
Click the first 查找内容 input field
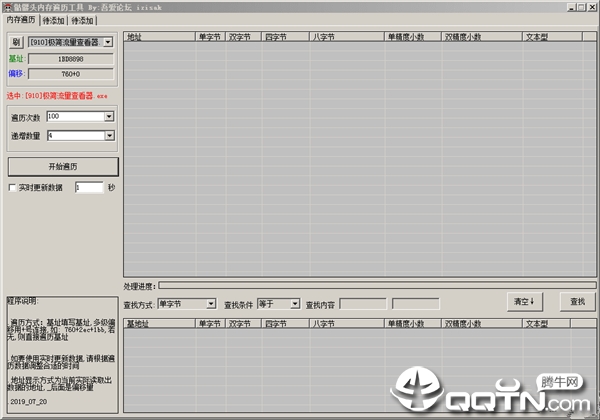coord(363,304)
